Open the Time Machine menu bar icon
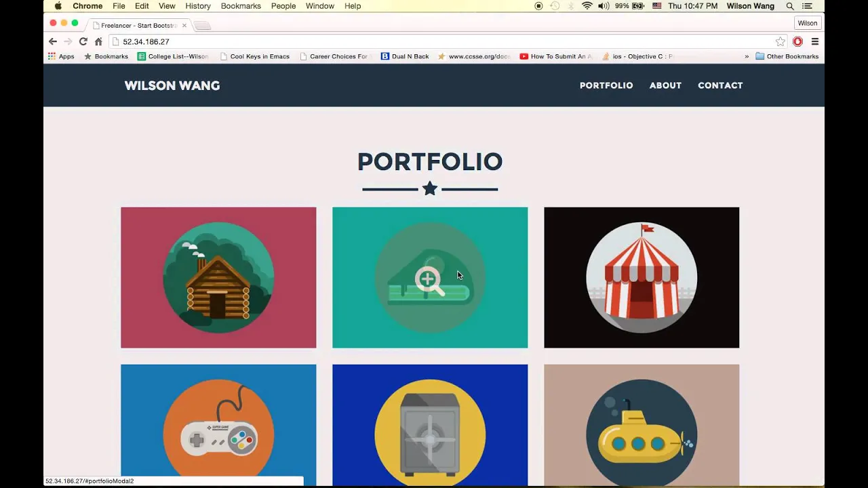Screen dimensions: 868x488 (555, 6)
